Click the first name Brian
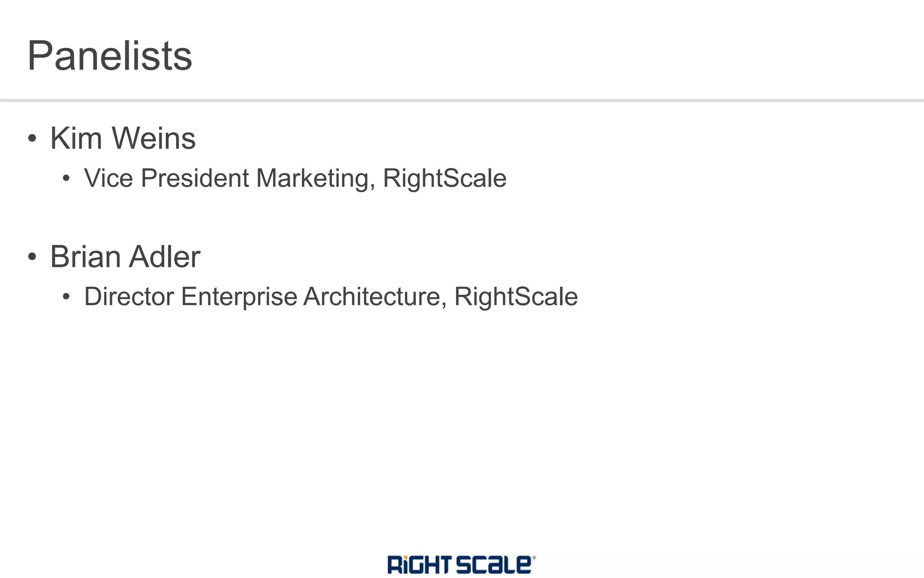Image resolution: width=924 pixels, height=578 pixels. [85, 256]
